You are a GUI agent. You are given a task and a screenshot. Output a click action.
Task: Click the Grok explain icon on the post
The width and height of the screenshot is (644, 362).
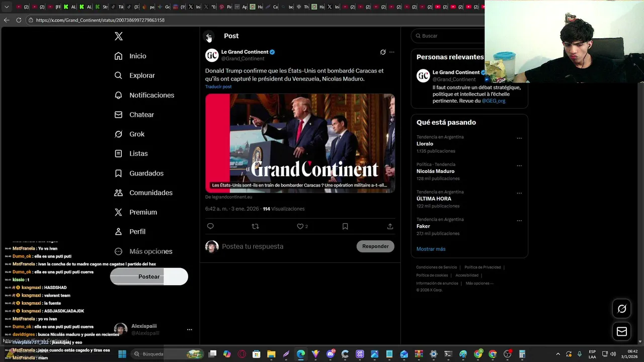click(383, 52)
